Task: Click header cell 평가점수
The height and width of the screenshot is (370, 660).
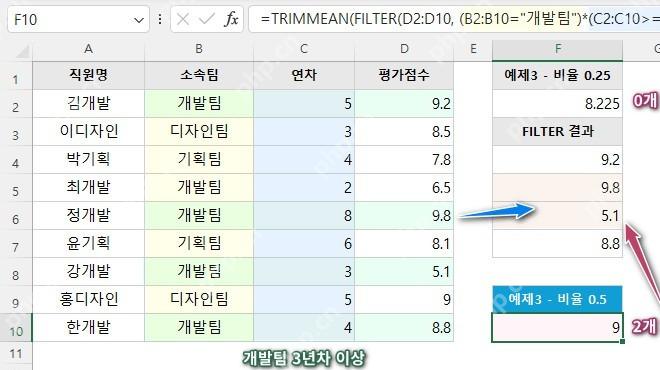Action: pyautogui.click(x=404, y=75)
